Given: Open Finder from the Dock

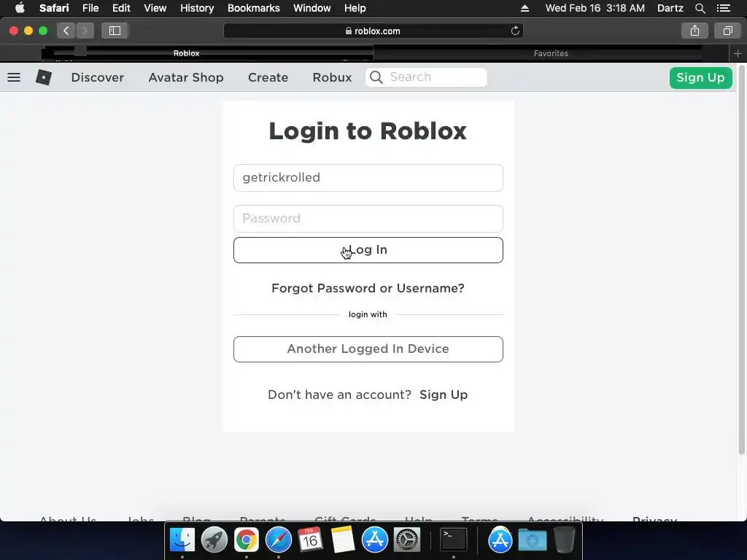Looking at the screenshot, I should click(182, 540).
